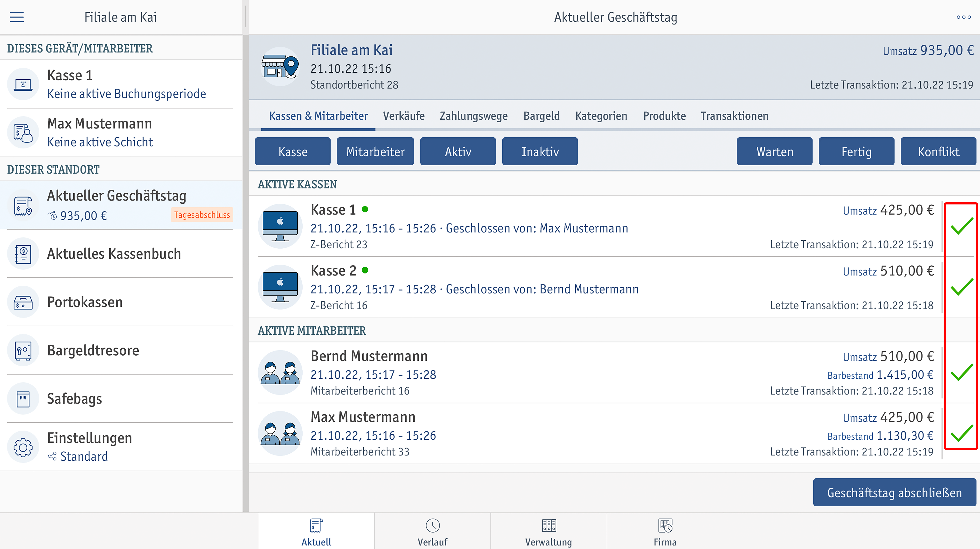The height and width of the screenshot is (549, 980).
Task: Click the 935,00 € amount in sidebar
Action: coord(83,216)
